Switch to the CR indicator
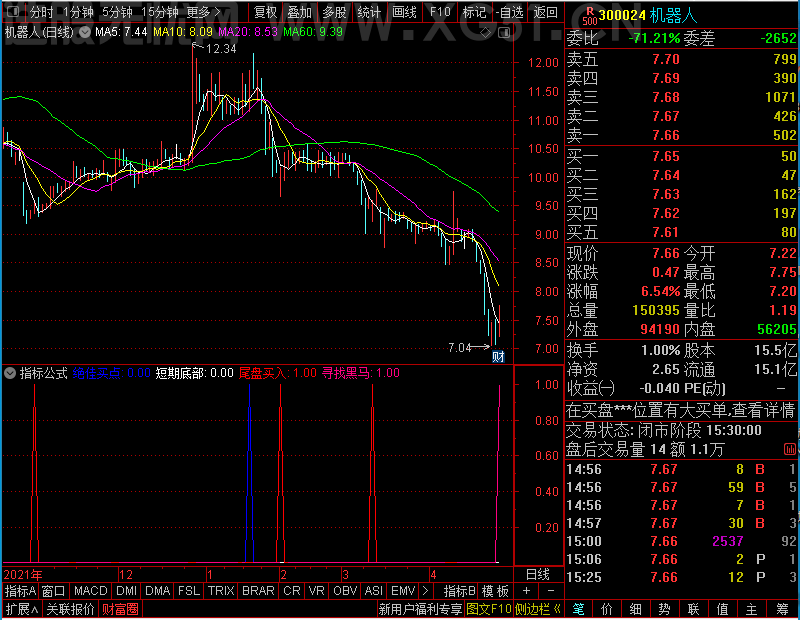The image size is (800, 620). pyautogui.click(x=292, y=591)
